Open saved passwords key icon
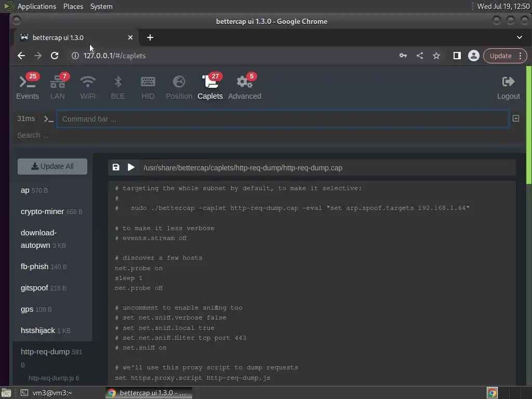532x399 pixels. 403,56
